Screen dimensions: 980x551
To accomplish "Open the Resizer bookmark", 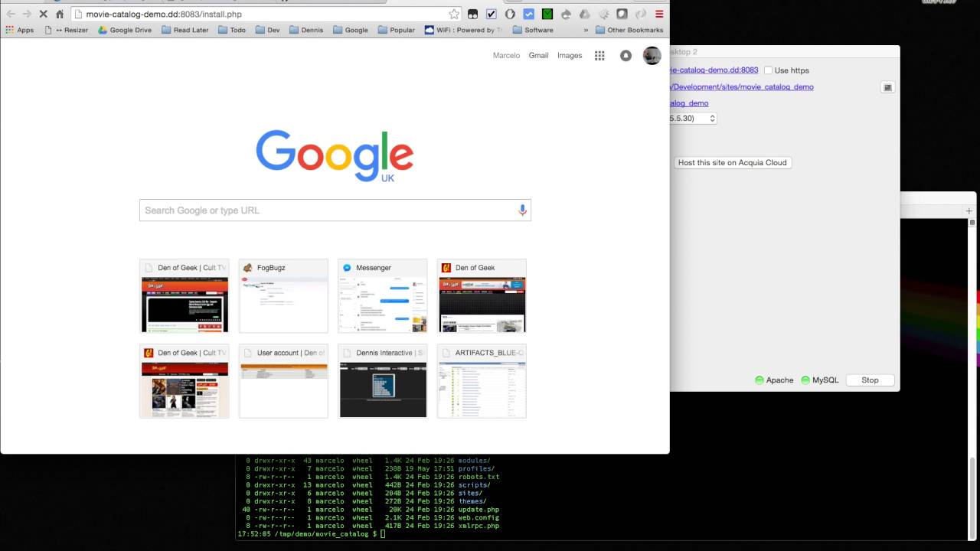I will click(x=67, y=30).
